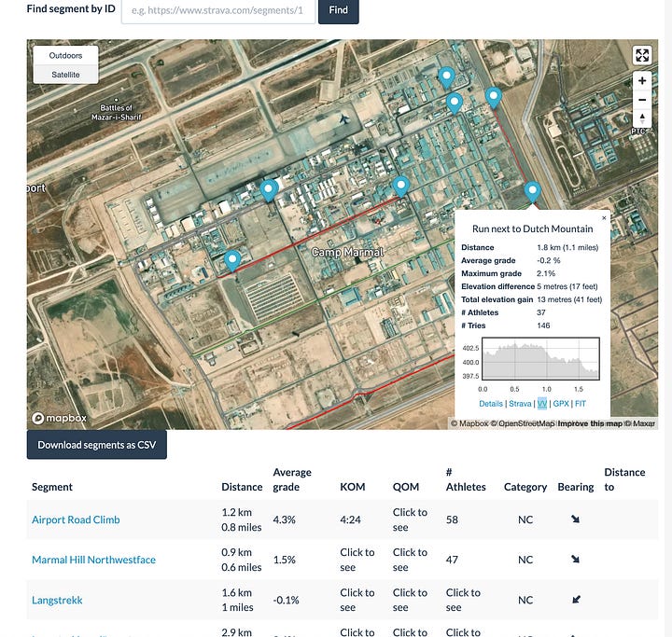
Task: Sort by QOM column header
Action: point(406,487)
